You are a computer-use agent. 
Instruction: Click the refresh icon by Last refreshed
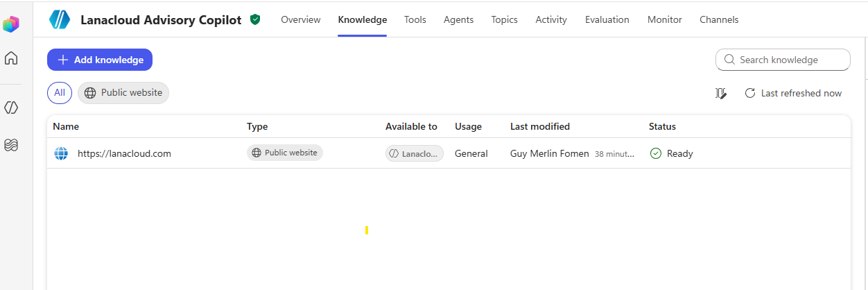click(x=749, y=93)
